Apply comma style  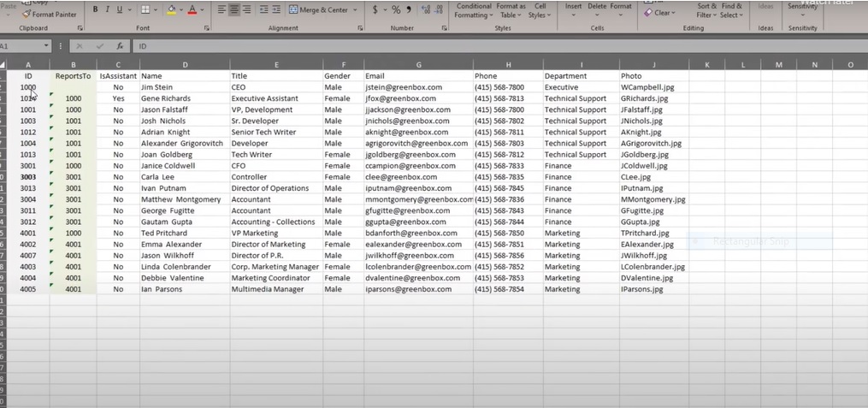click(409, 9)
